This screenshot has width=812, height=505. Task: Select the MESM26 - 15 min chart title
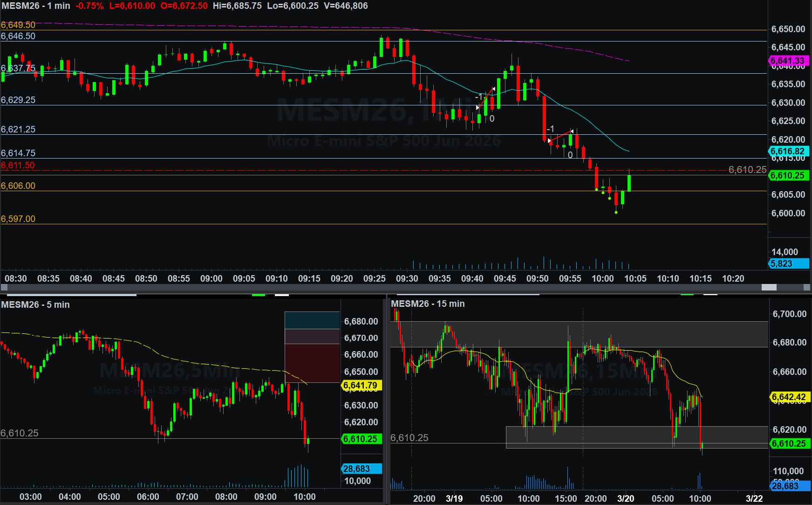tap(428, 304)
